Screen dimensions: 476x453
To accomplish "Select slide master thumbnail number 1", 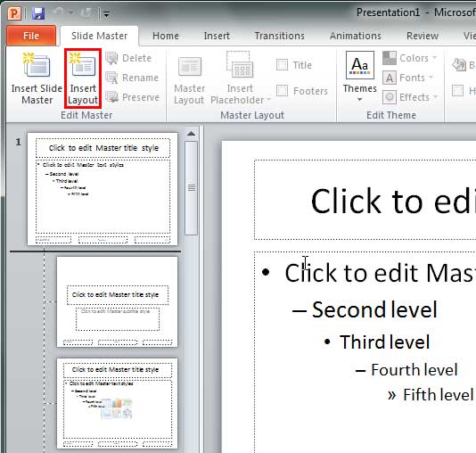I will pos(103,188).
